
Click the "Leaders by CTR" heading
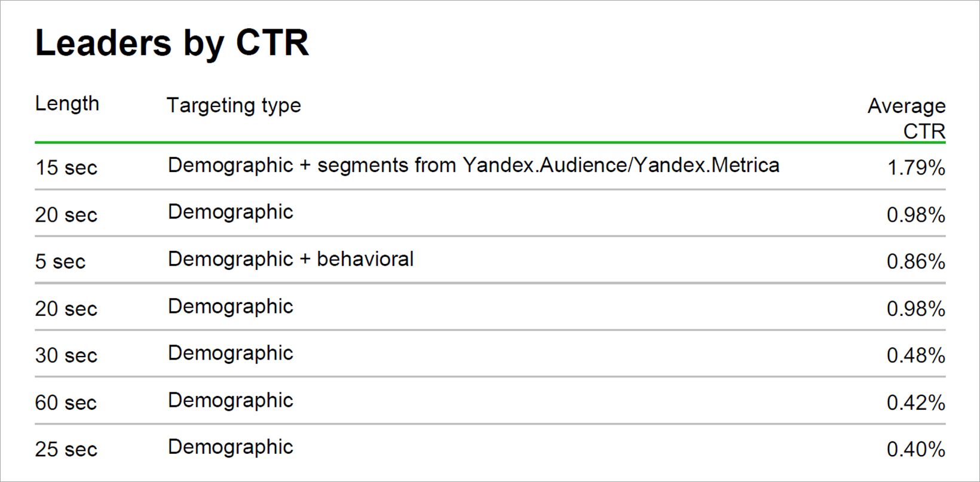[x=172, y=43]
